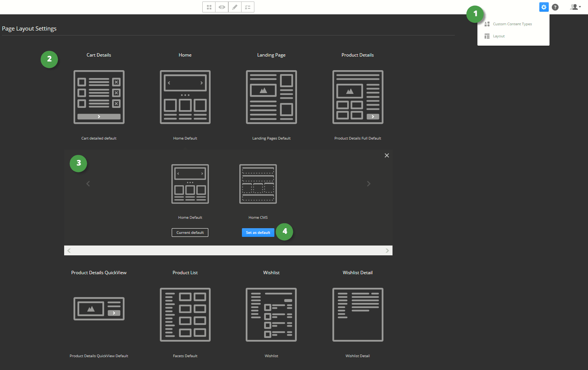Image resolution: width=588 pixels, height=370 pixels.
Task: Open the Product List layout thumbnail
Action: pos(185,315)
